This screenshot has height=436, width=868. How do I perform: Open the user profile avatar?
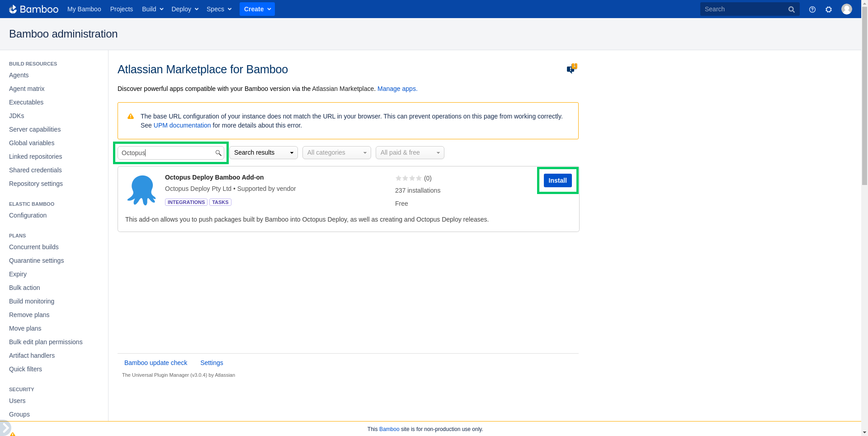coord(847,9)
